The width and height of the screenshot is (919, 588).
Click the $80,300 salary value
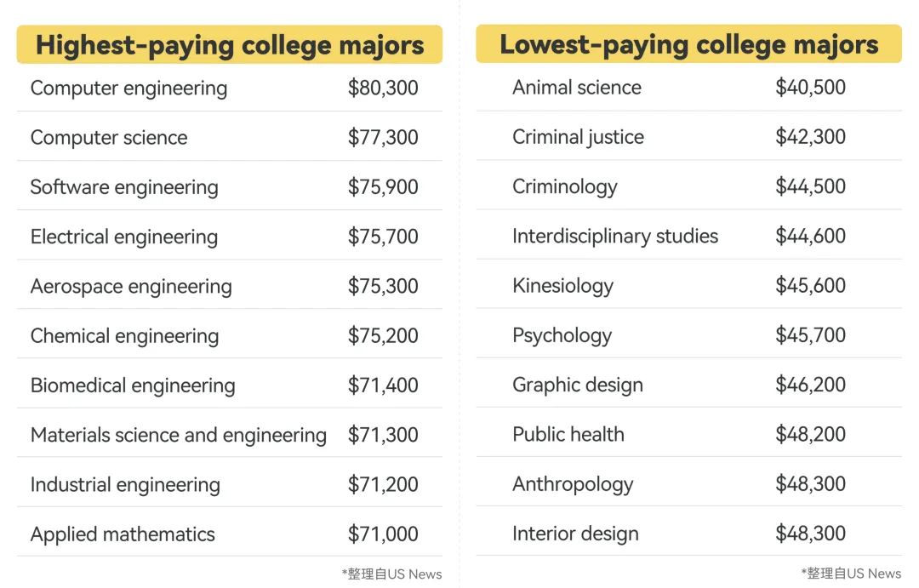click(383, 88)
